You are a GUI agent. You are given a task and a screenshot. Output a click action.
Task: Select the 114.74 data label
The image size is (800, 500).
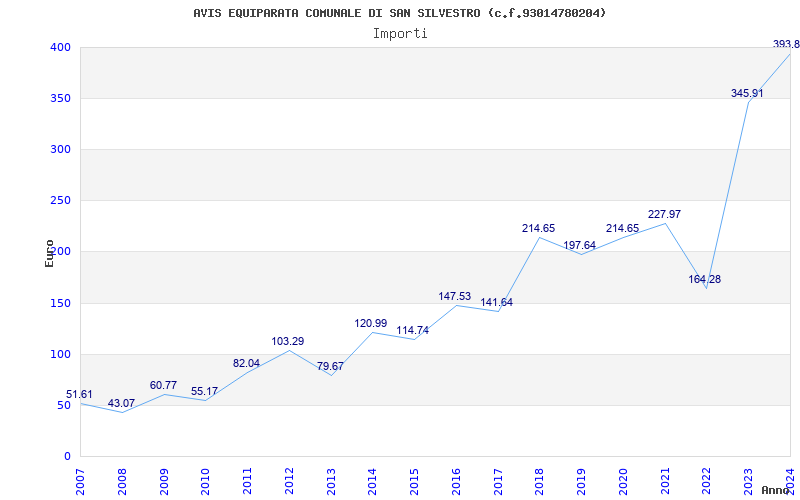tap(413, 330)
